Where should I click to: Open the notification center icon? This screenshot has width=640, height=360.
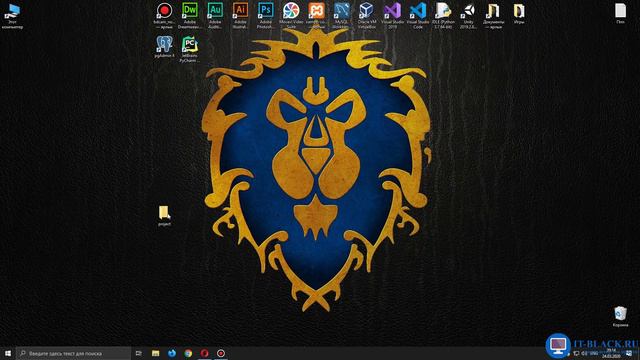(629, 353)
